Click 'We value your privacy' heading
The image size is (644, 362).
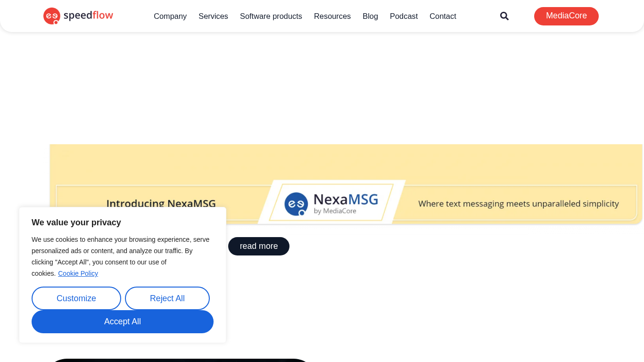(76, 222)
